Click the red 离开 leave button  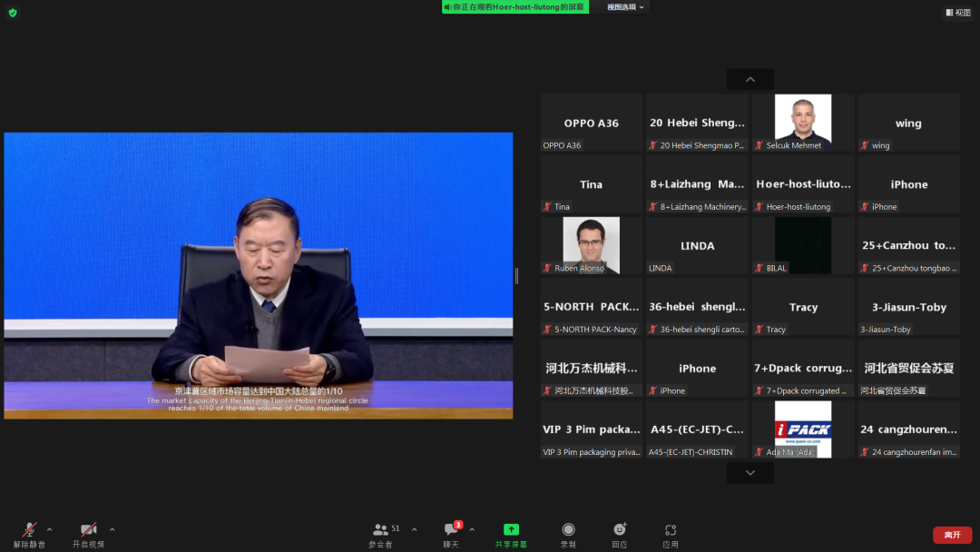click(951, 535)
